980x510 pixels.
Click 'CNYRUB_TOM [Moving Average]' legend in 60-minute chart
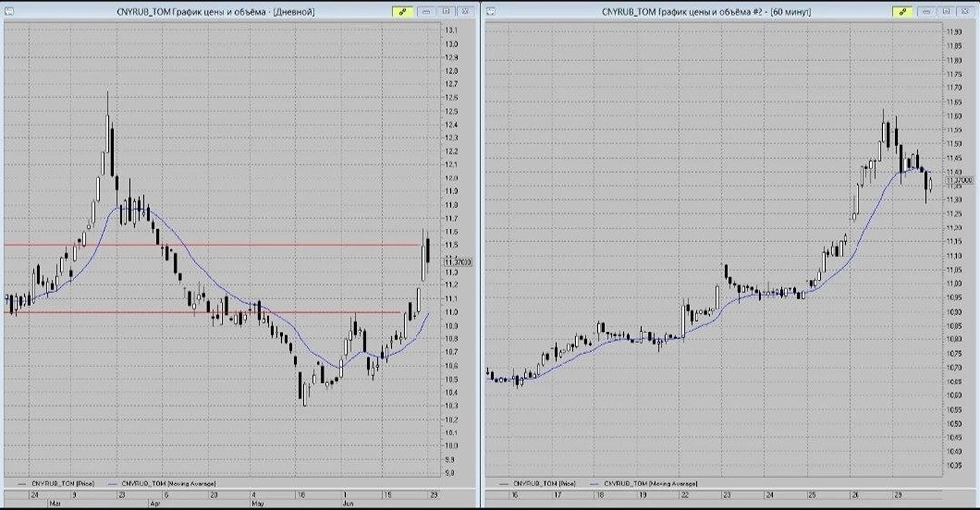[x=650, y=484]
